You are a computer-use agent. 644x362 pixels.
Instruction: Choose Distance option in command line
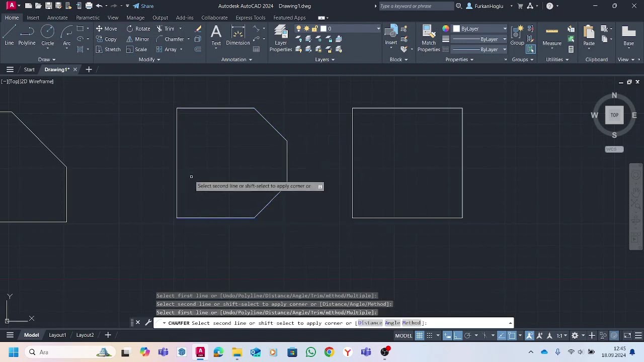pos(370,323)
